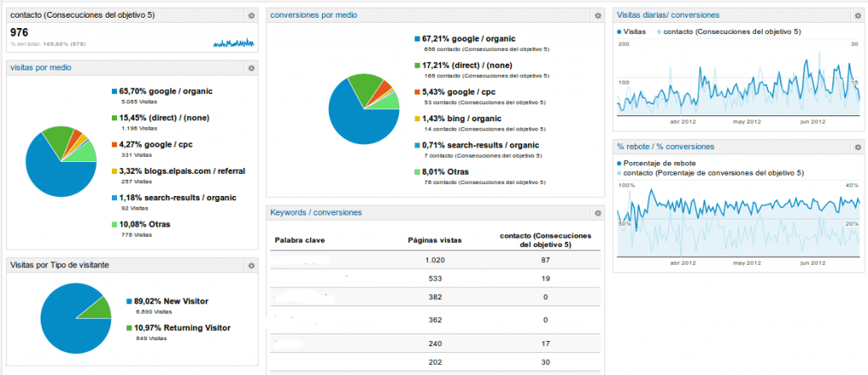Click the bounce rate line chart area
868x375 pixels.
[738, 220]
